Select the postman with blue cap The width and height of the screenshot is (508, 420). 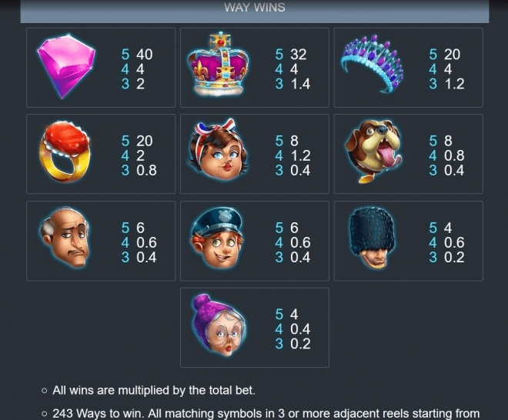pos(217,238)
